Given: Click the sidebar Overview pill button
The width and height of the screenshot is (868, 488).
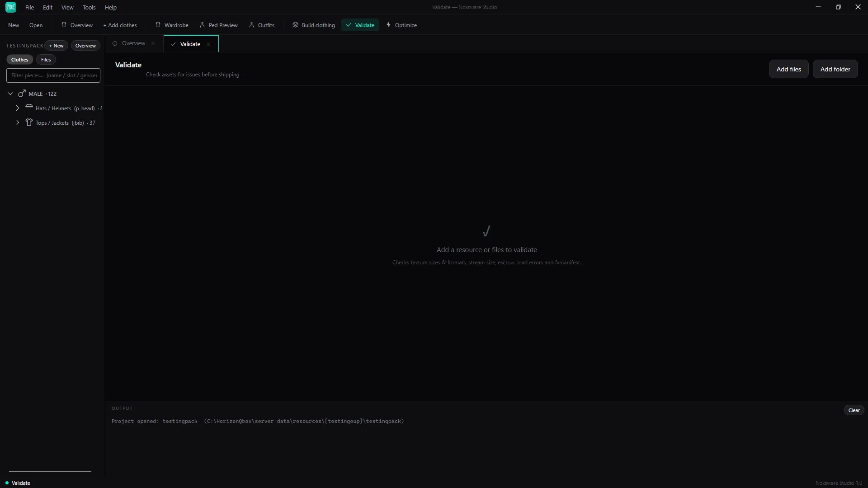Looking at the screenshot, I should 85,46.
